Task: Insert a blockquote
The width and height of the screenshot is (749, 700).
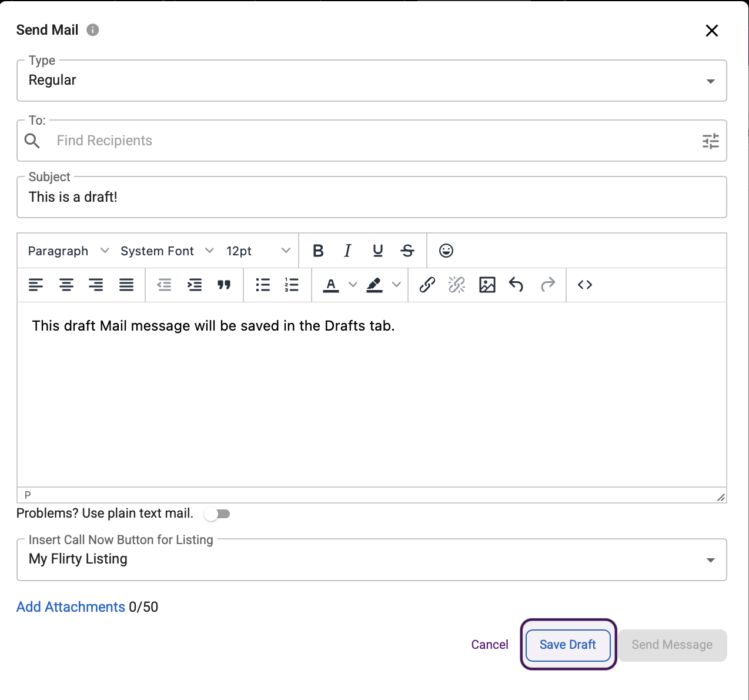Action: (x=224, y=285)
